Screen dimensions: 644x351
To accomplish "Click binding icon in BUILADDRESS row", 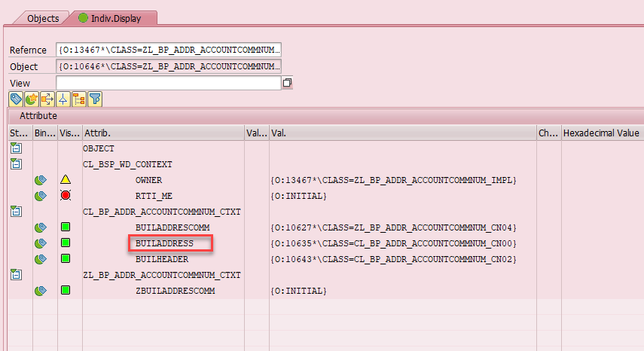I will tap(40, 243).
